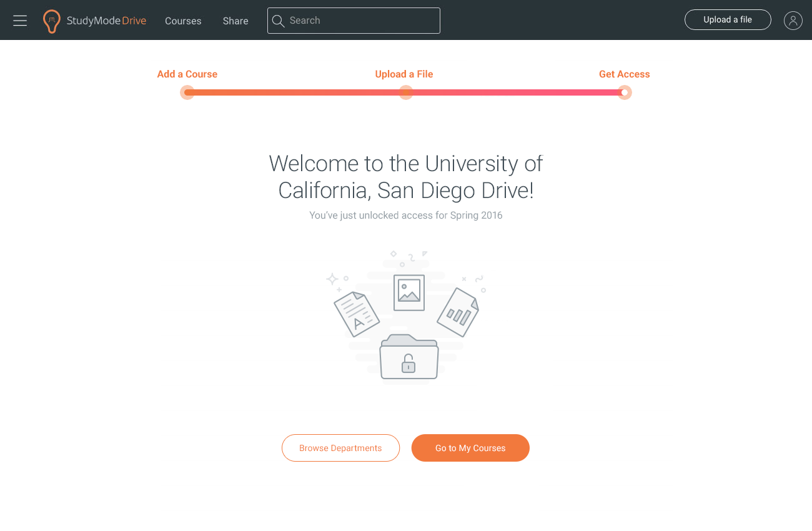Click the search magnifier icon
Viewport: 812px width, 531px height.
[278, 21]
